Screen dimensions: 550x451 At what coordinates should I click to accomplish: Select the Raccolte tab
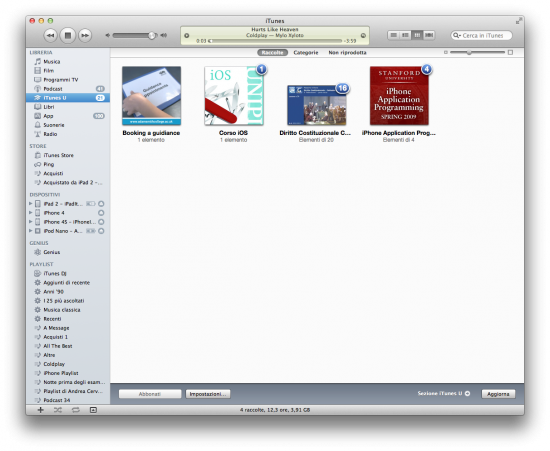pyautogui.click(x=273, y=53)
